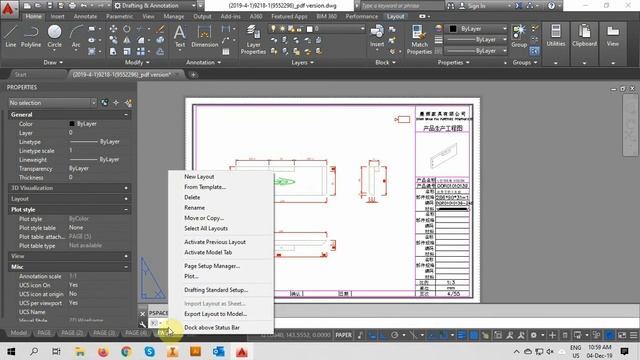
Task: Toggle transparency display in status bar
Action: tap(474, 335)
